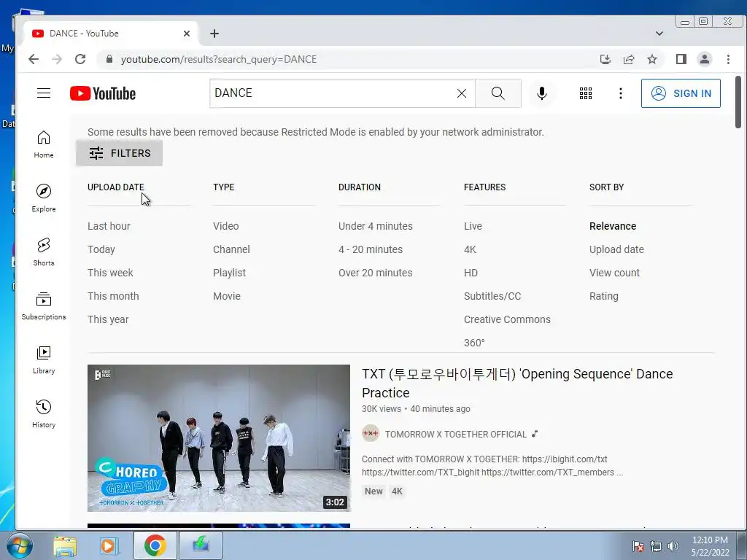
Task: Click the address bar URL
Action: click(219, 59)
